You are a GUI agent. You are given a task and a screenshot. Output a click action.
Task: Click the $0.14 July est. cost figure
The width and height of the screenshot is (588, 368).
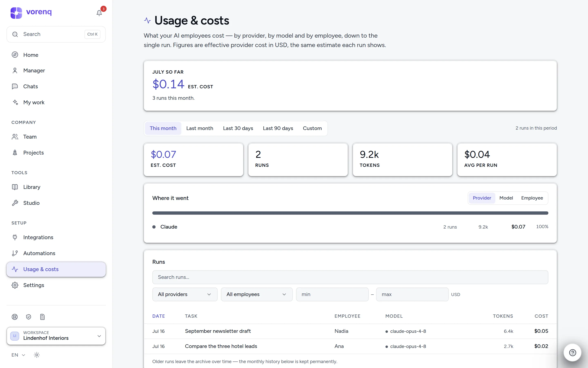click(168, 84)
